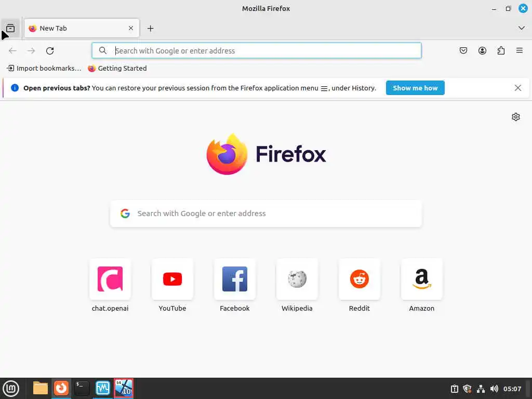This screenshot has width=532, height=399.
Task: Open the System Monitor taskbar icon
Action: click(x=102, y=388)
